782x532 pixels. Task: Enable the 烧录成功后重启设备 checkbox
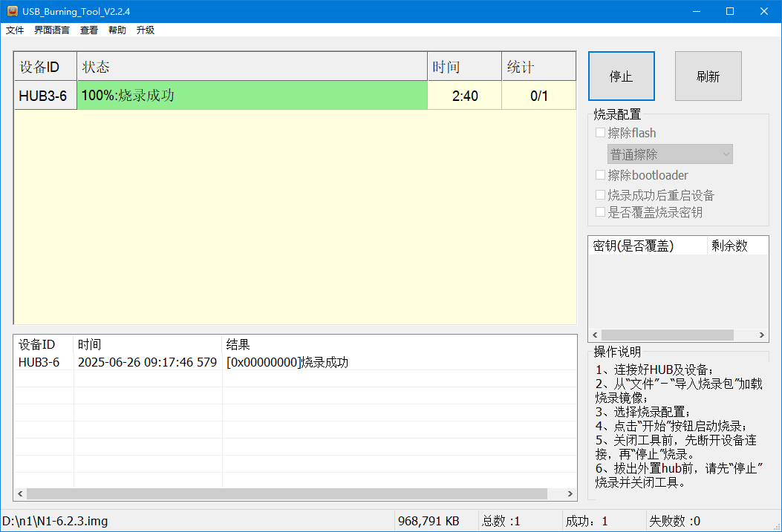point(600,194)
